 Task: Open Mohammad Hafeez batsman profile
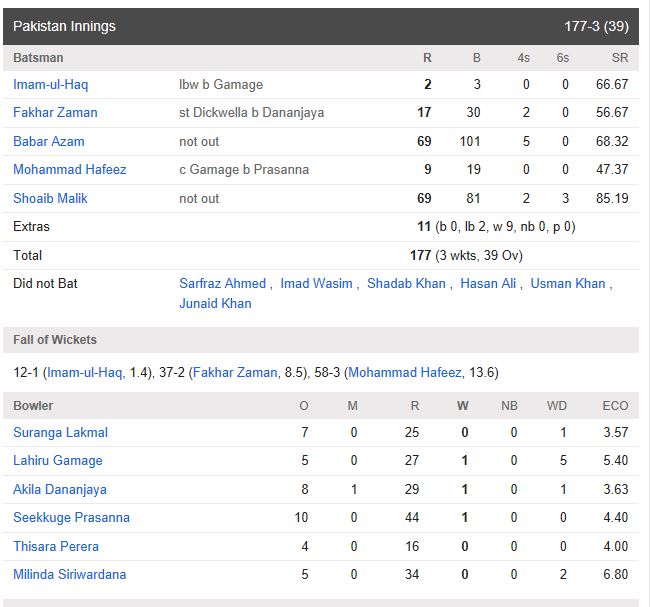[69, 170]
